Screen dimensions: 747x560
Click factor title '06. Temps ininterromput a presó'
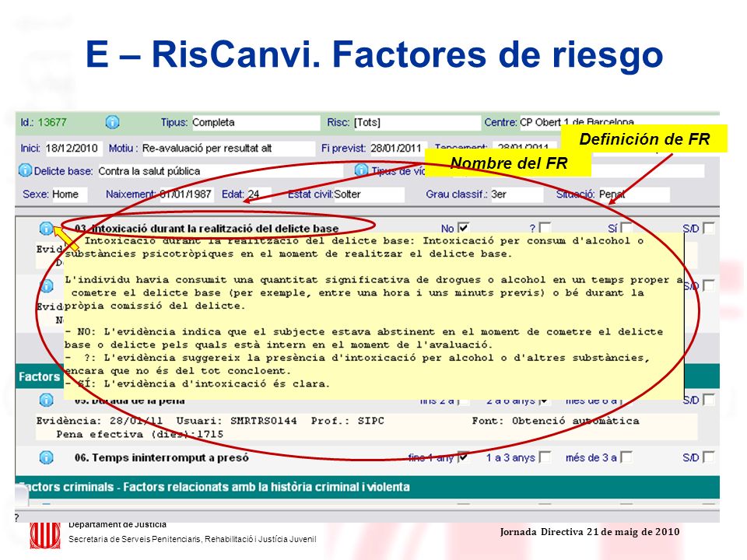162,457
